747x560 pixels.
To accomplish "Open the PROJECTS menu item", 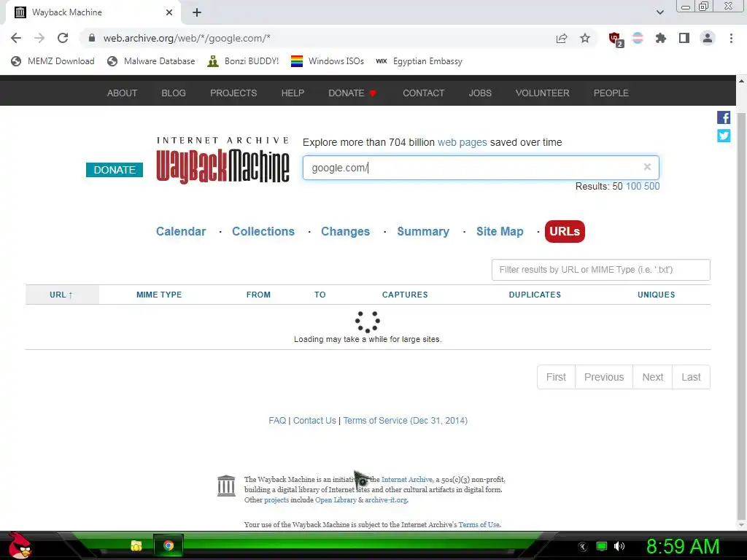I will coord(233,93).
